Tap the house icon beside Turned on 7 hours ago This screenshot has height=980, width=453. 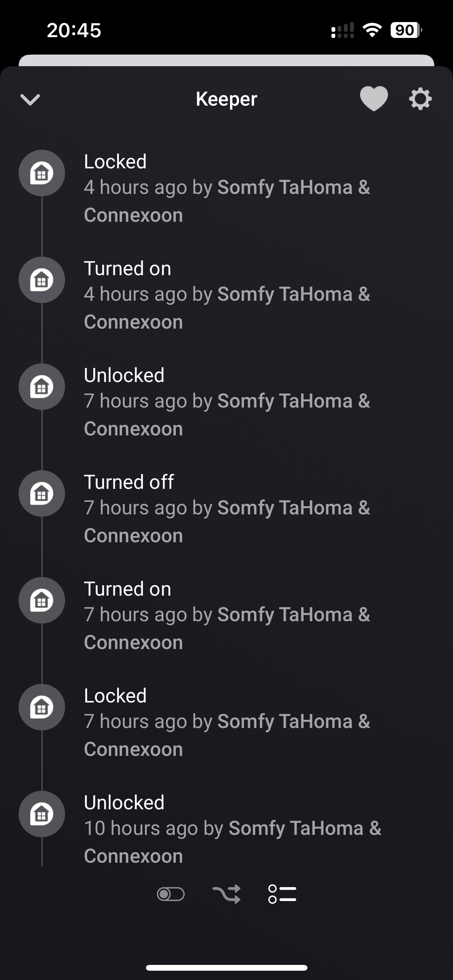click(42, 600)
